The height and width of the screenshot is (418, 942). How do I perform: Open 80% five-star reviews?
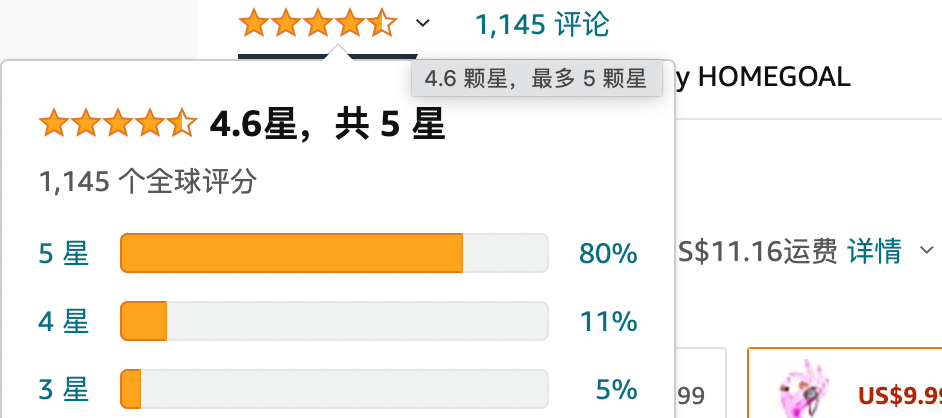(x=608, y=253)
